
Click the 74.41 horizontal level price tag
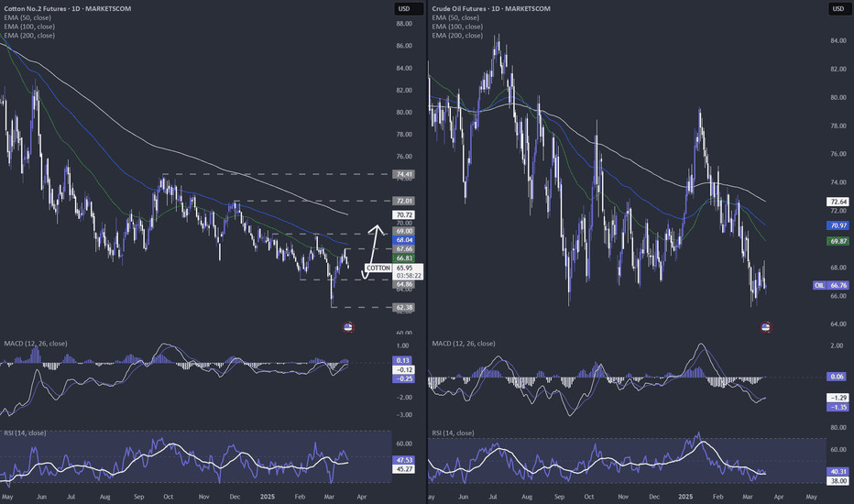tap(404, 173)
